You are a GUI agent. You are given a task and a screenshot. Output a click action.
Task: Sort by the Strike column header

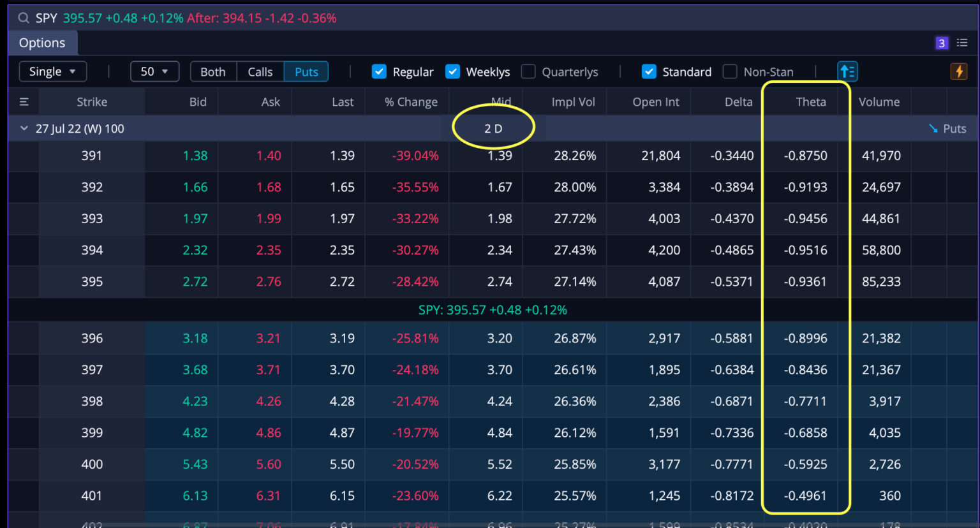[x=92, y=102]
